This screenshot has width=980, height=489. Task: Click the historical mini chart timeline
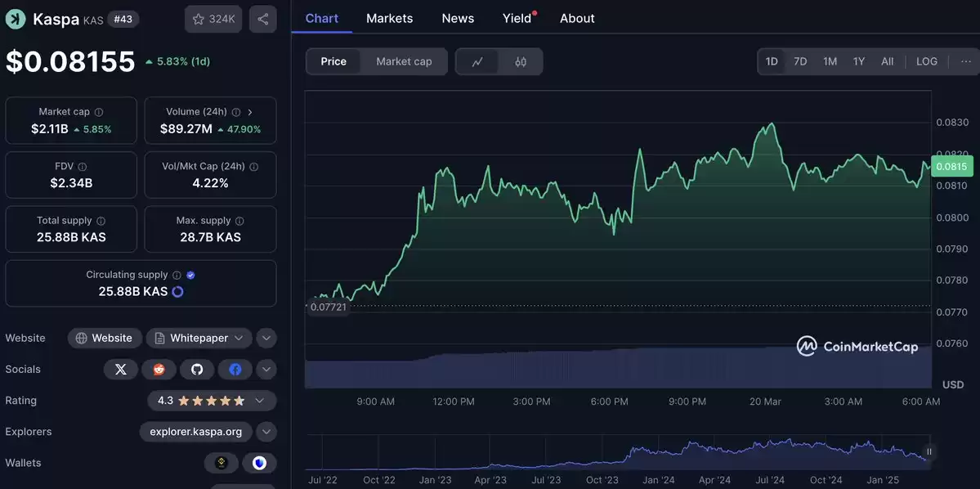618,454
